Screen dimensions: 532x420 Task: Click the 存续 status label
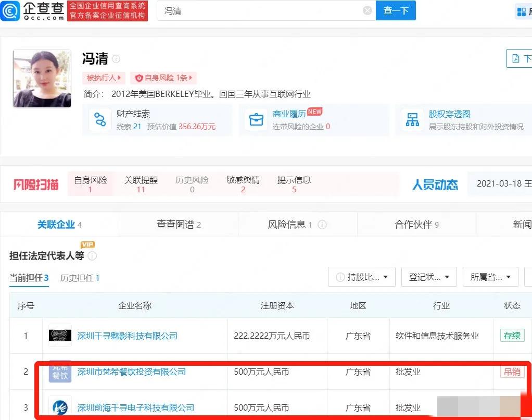point(512,336)
